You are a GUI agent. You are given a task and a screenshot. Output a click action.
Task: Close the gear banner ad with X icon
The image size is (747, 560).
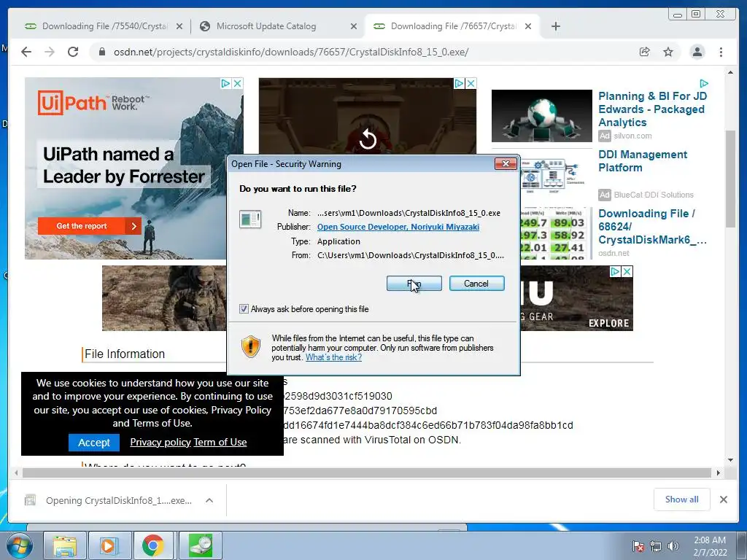coord(627,271)
